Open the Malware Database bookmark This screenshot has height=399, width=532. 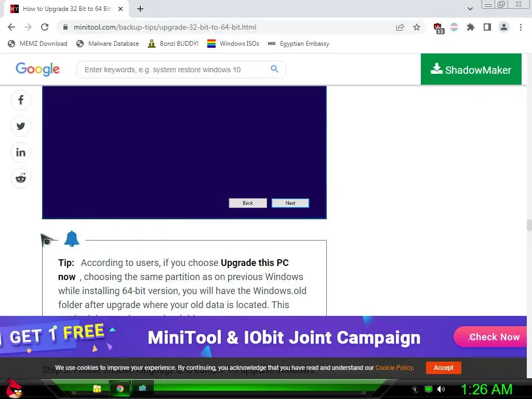click(x=108, y=44)
